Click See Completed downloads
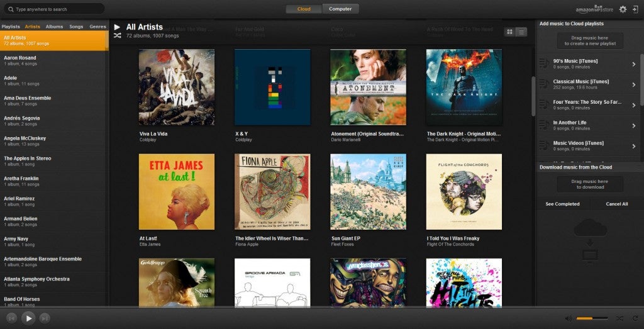The height and width of the screenshot is (329, 644). pyautogui.click(x=562, y=204)
